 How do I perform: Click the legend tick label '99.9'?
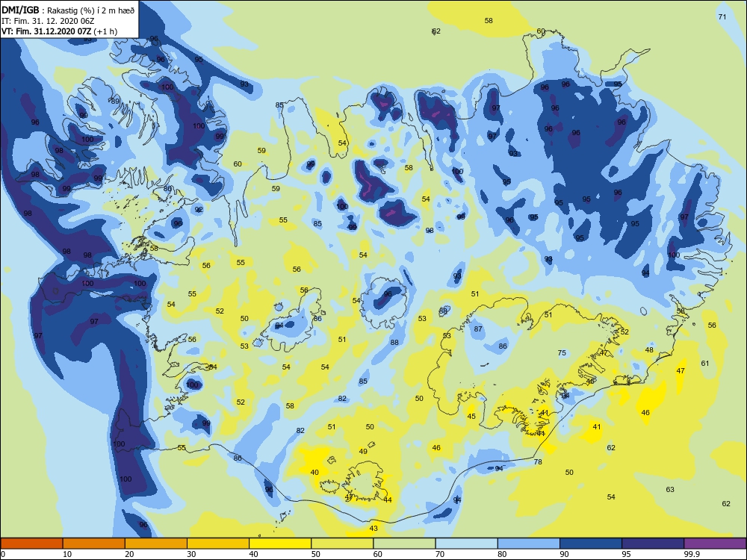[x=691, y=554]
